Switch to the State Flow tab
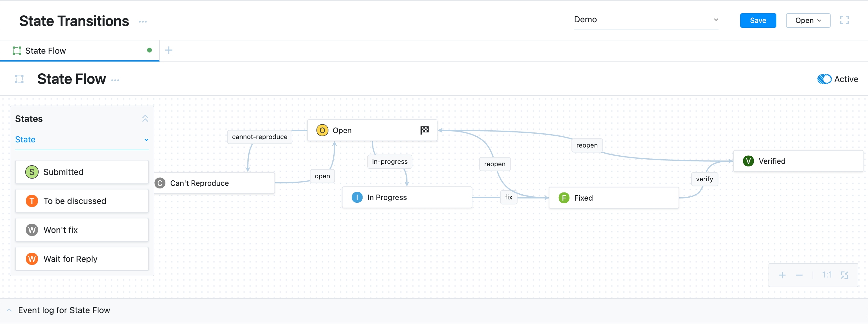 tap(46, 51)
